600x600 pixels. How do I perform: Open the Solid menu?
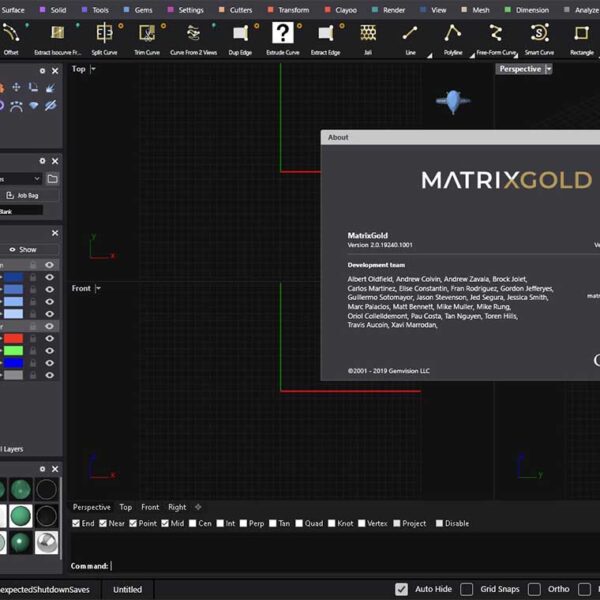click(53, 10)
